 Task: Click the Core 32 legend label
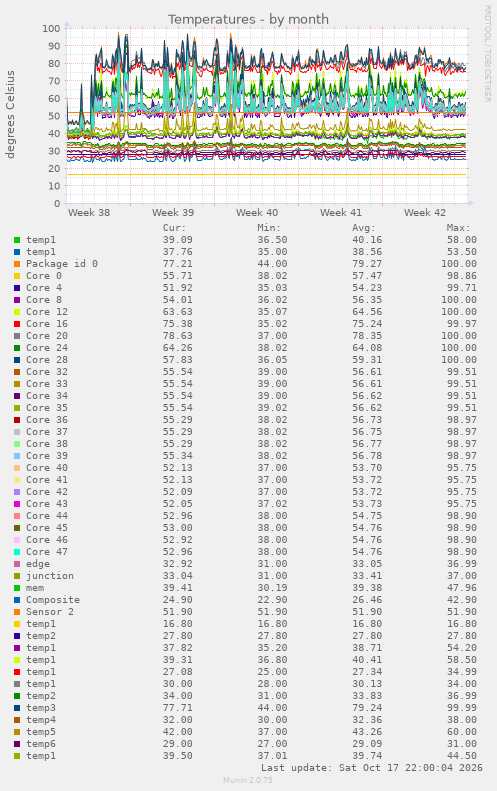(x=47, y=372)
